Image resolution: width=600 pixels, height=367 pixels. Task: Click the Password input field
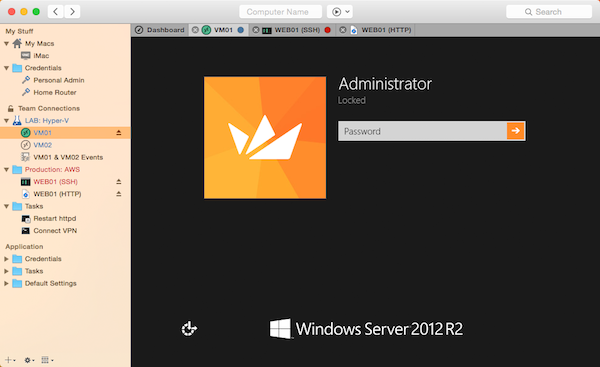pyautogui.click(x=422, y=131)
